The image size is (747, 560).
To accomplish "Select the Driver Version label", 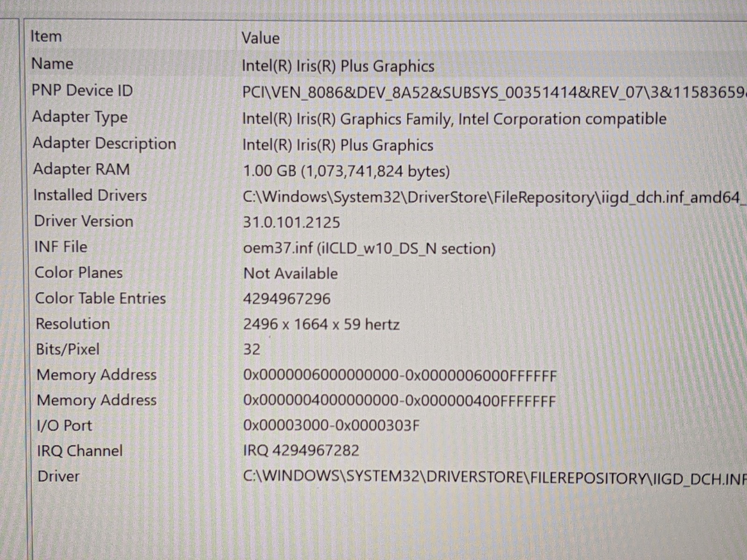I will pyautogui.click(x=84, y=221).
